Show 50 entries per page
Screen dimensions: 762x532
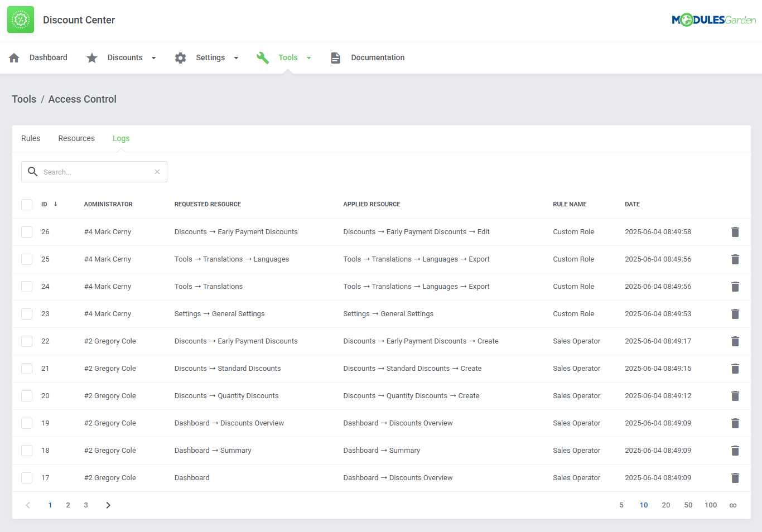click(x=688, y=505)
